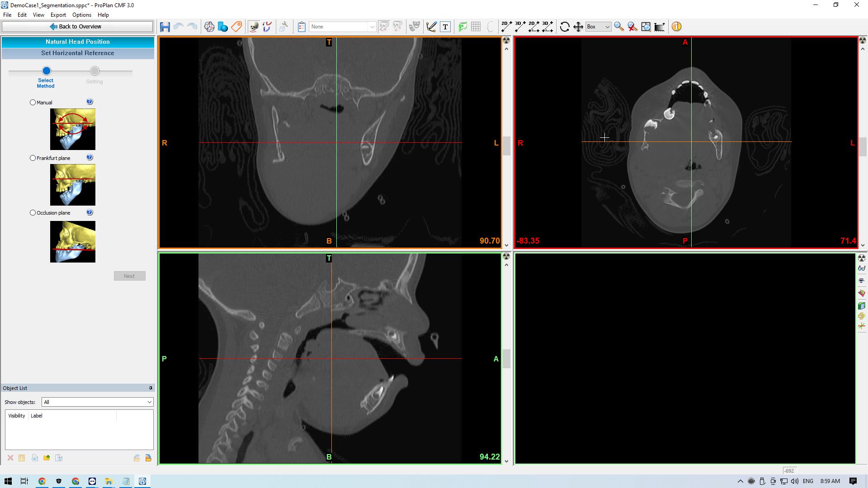Open the None preset dropdown

(x=342, y=27)
